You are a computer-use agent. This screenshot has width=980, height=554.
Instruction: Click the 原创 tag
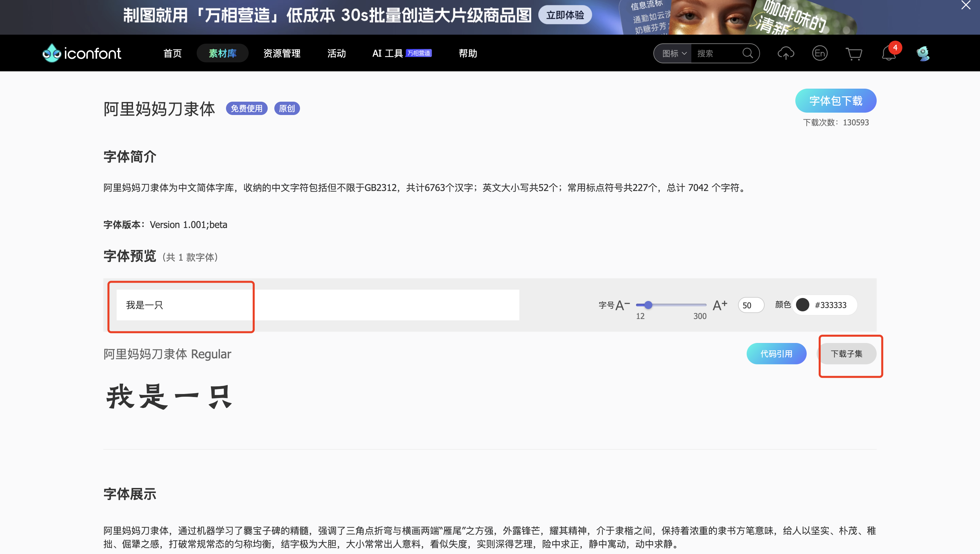coord(287,108)
